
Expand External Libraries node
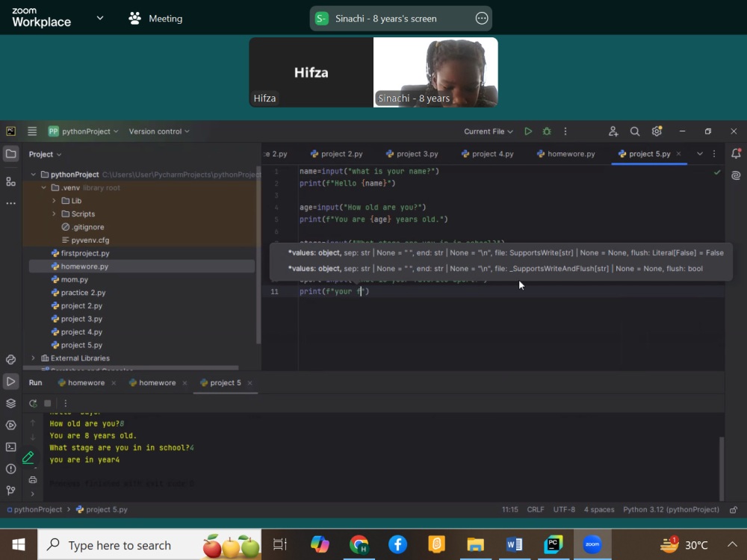coord(34,358)
